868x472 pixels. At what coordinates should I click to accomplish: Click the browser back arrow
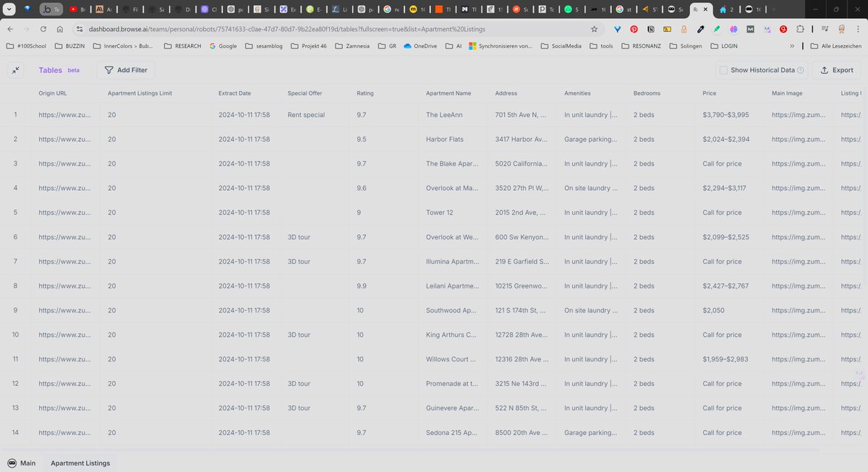click(12, 29)
